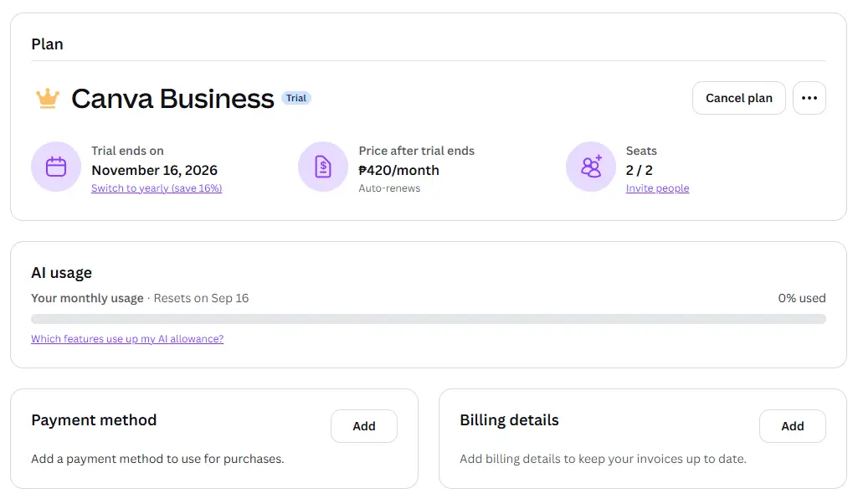Click the invoice dollar icon for price
853x504 pixels.
pyautogui.click(x=323, y=167)
